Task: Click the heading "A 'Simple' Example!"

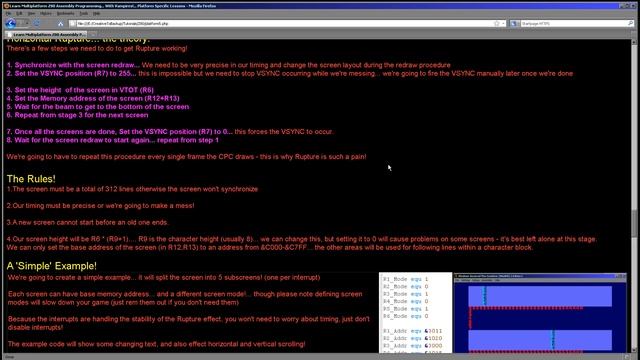Action: point(51,266)
